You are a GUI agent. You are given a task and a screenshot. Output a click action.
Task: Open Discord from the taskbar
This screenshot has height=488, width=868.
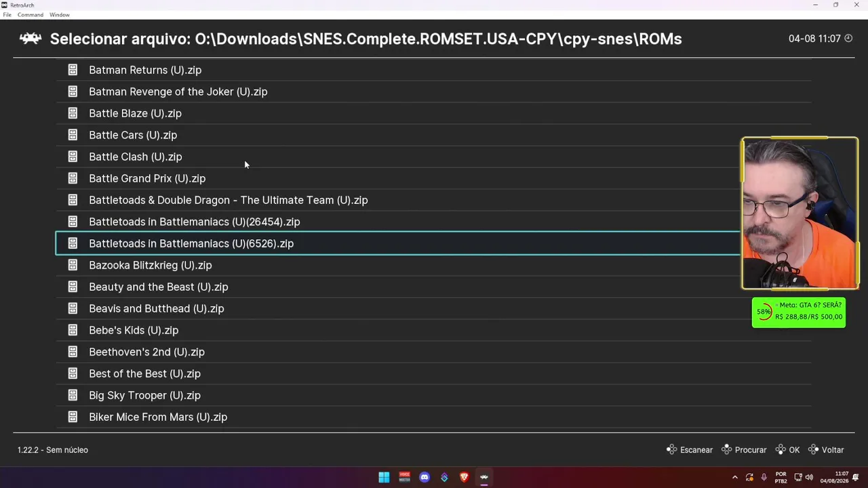pos(425,477)
